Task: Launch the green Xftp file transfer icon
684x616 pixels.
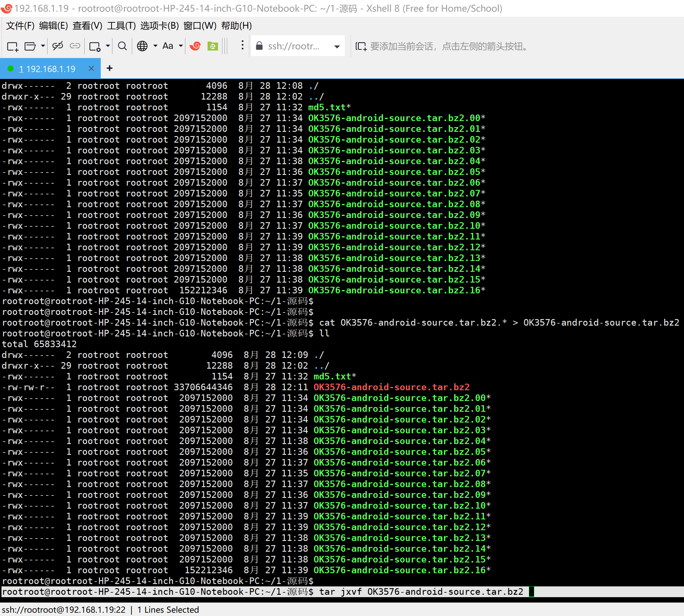Action: pyautogui.click(x=213, y=46)
